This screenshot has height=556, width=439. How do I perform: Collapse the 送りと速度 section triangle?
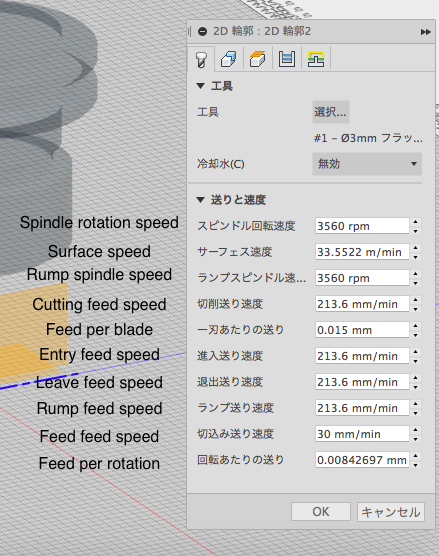coord(200,200)
